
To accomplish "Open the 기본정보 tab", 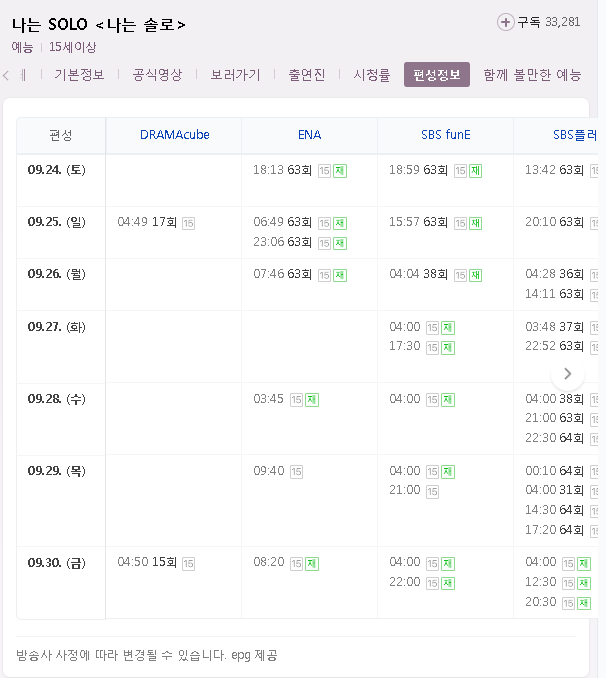I will pyautogui.click(x=79, y=75).
